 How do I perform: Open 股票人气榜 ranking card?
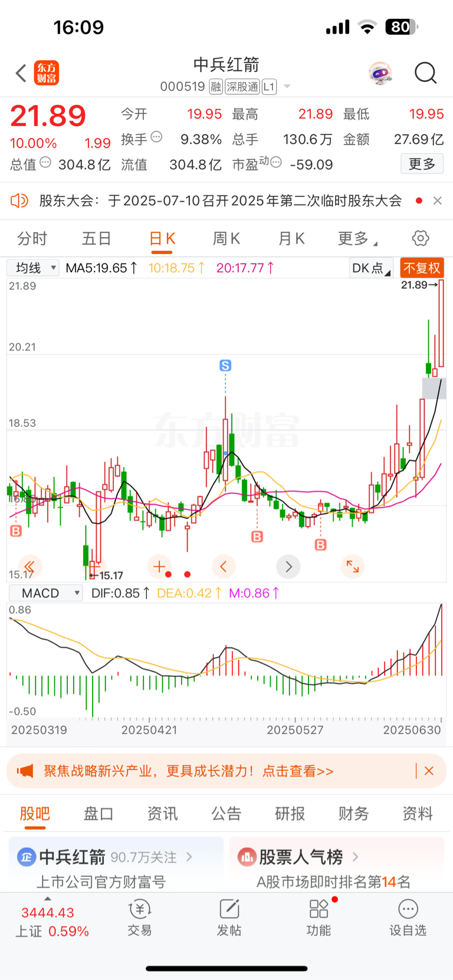(337, 865)
